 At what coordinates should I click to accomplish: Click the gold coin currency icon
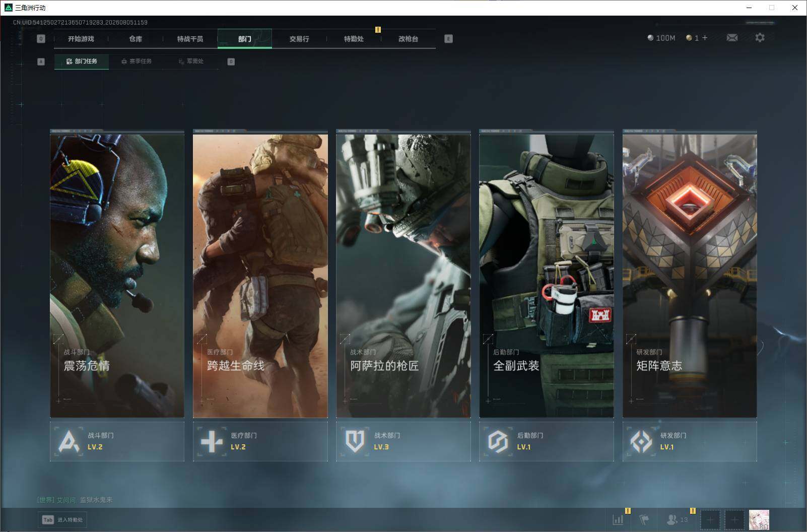click(x=689, y=38)
